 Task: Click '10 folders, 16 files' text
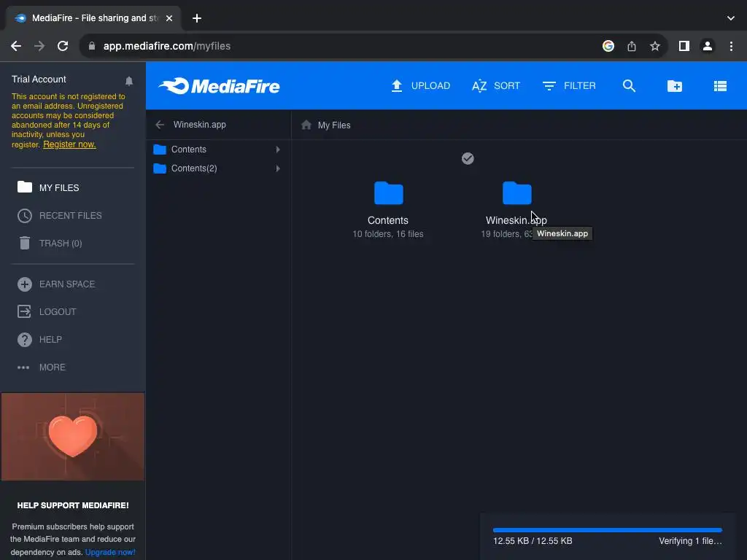[x=388, y=234]
